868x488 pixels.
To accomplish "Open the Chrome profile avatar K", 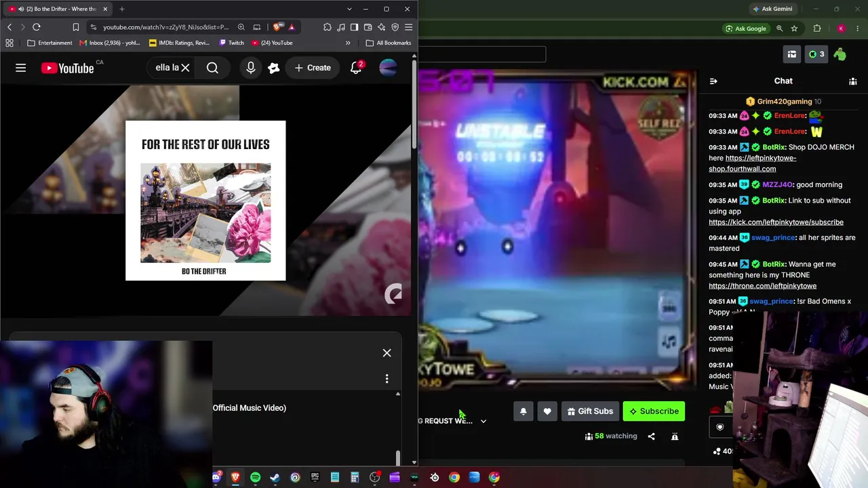I will (x=841, y=28).
